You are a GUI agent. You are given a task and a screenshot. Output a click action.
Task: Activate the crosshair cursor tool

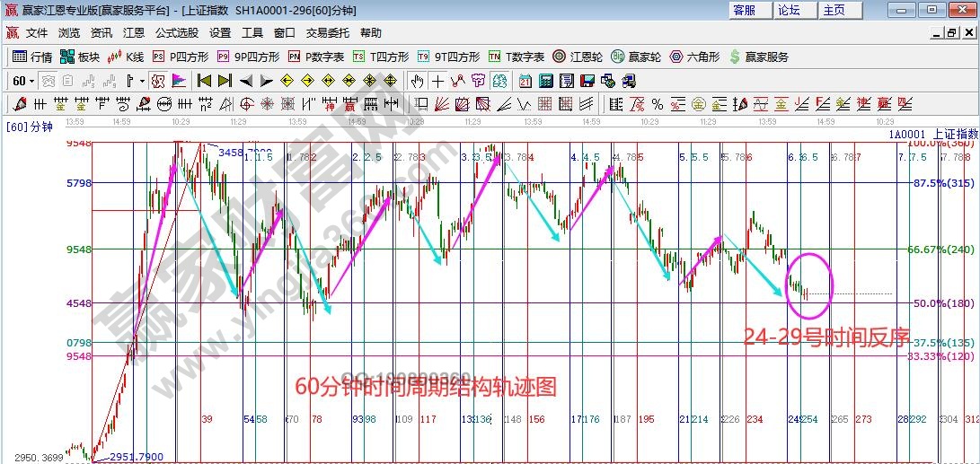pos(438,81)
